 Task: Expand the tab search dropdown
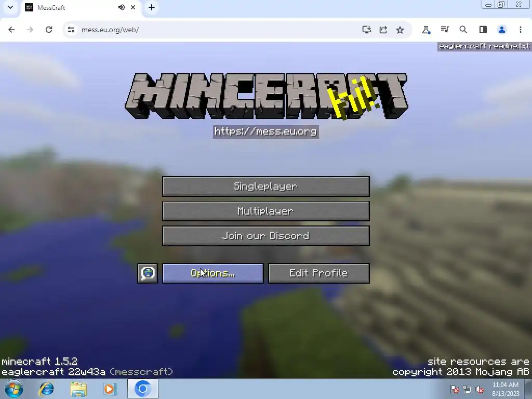10,7
